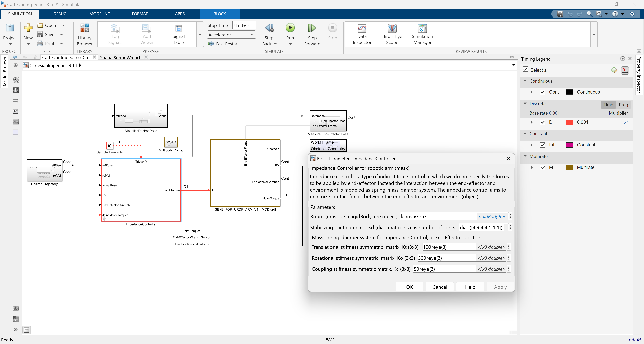Uncheck the Inf constant checkbox
The image size is (644, 344).
[542, 145]
